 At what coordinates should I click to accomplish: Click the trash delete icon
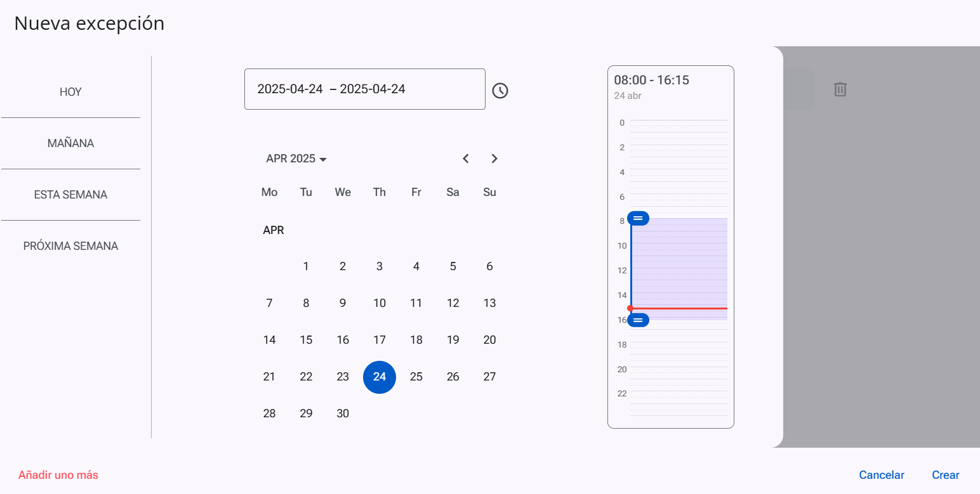coord(840,89)
